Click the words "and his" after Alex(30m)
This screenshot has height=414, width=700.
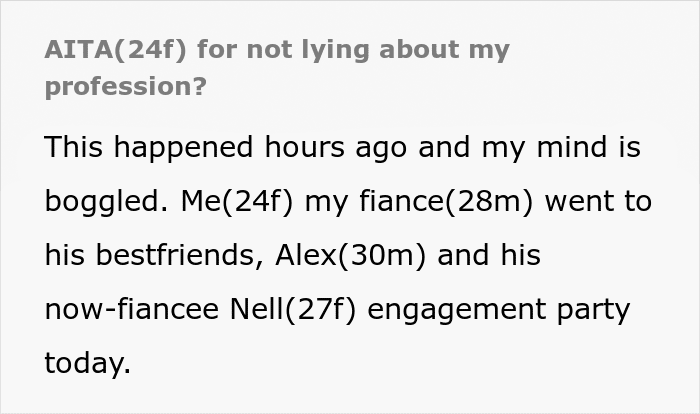click(489, 255)
